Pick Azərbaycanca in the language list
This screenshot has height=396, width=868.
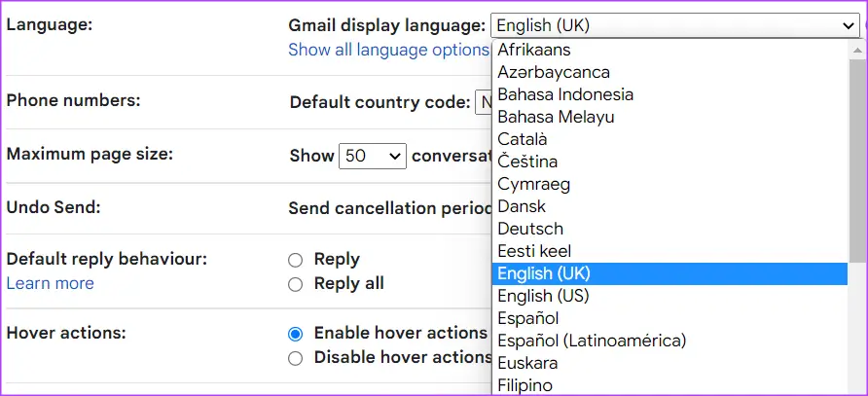click(x=554, y=72)
